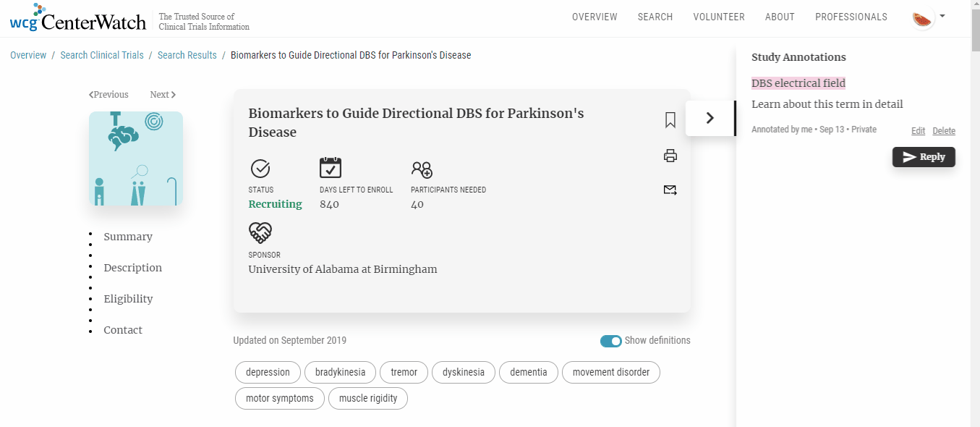The width and height of the screenshot is (980, 427).
Task: Open Search Results breadcrumb link
Action: pos(187,56)
